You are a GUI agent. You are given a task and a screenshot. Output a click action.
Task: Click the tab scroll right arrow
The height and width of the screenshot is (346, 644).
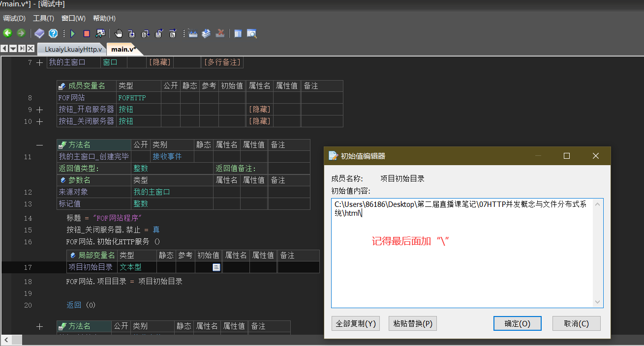coord(22,49)
